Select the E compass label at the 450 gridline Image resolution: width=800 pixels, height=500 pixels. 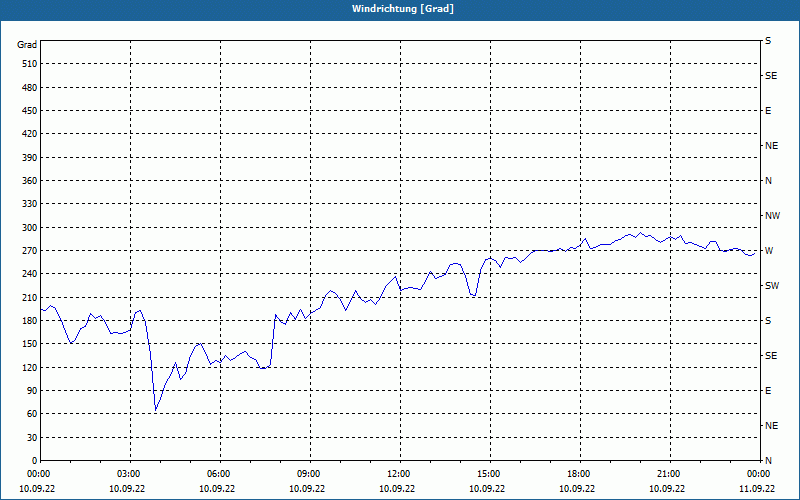point(768,111)
